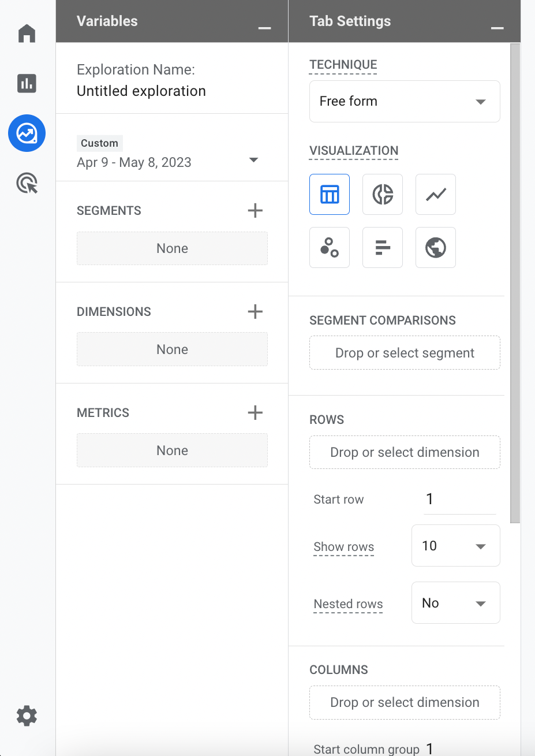Open the Reports bar chart icon
This screenshot has height=756, width=535.
tap(27, 84)
